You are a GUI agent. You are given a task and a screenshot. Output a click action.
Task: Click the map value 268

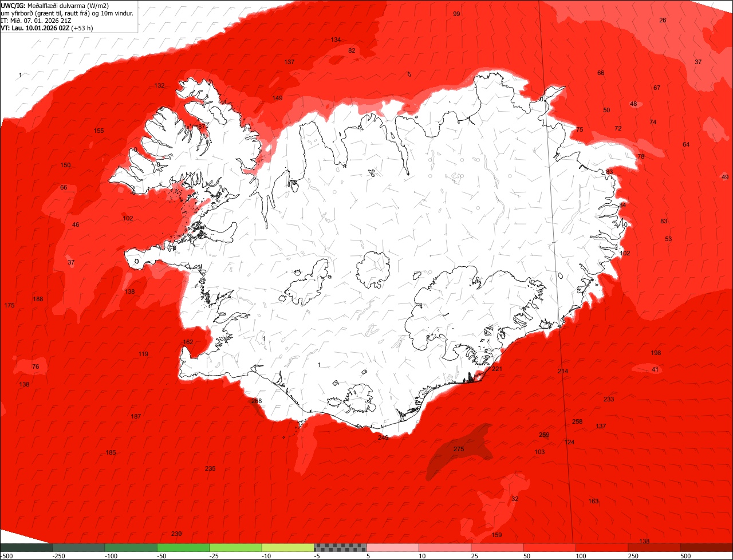click(256, 401)
